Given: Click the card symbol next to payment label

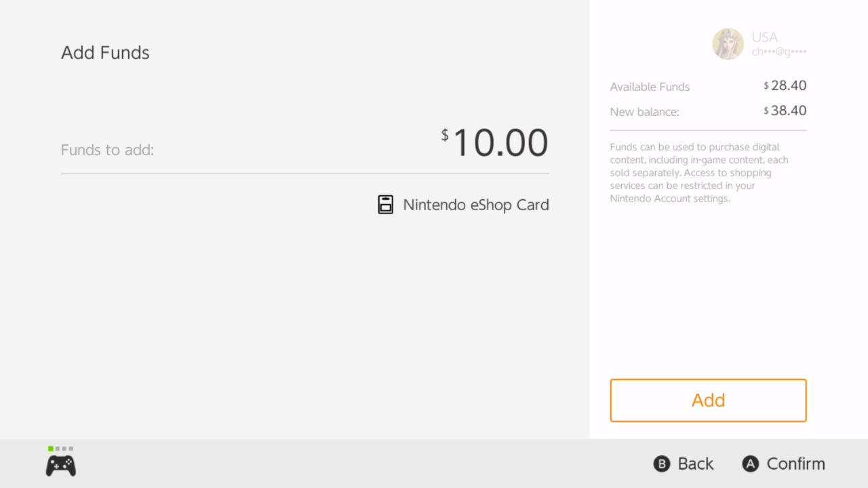Looking at the screenshot, I should pyautogui.click(x=385, y=204).
